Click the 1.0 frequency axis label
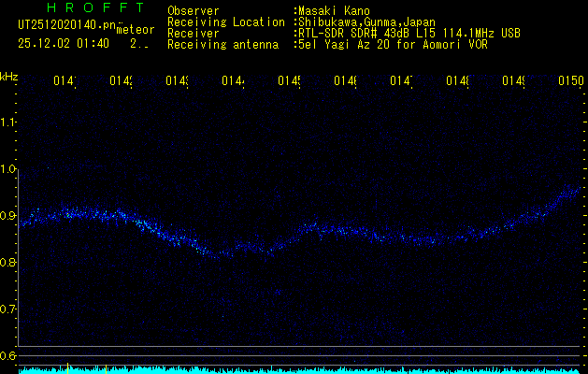 8,169
